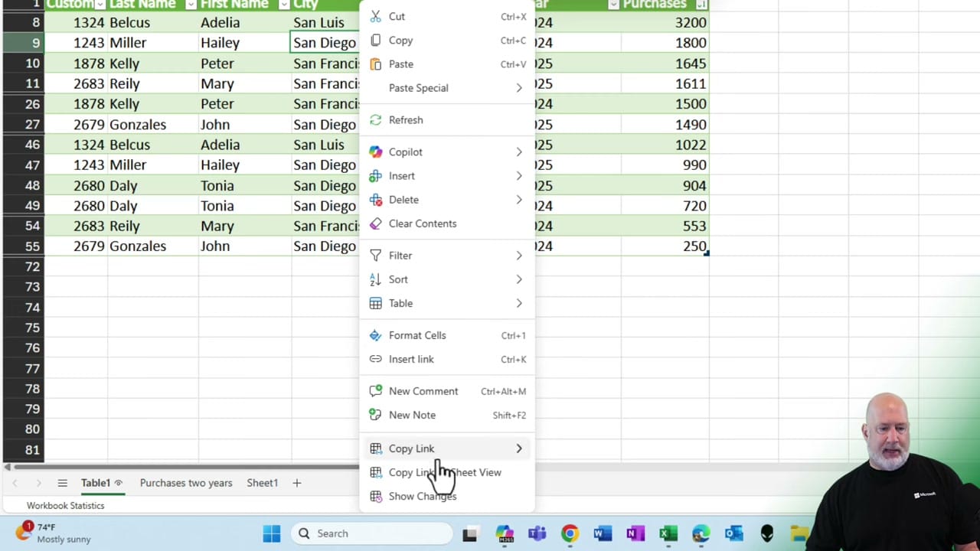The height and width of the screenshot is (551, 980).
Task: Open Microsoft Teams from the taskbar
Action: pos(537,533)
